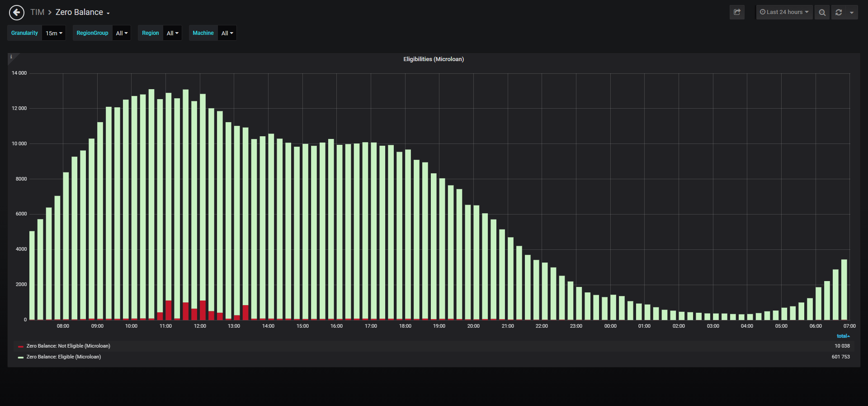Click the back arrow circle icon
Viewport: 868px width, 406px height.
[x=17, y=12]
